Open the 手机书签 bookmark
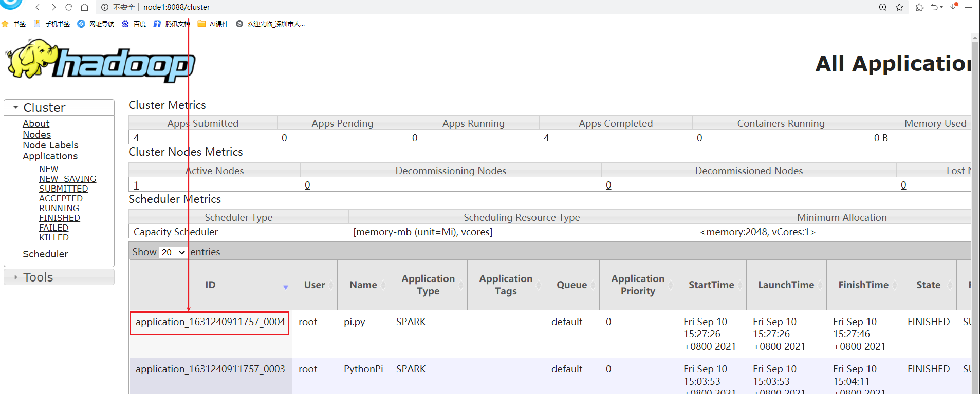 [x=51, y=24]
